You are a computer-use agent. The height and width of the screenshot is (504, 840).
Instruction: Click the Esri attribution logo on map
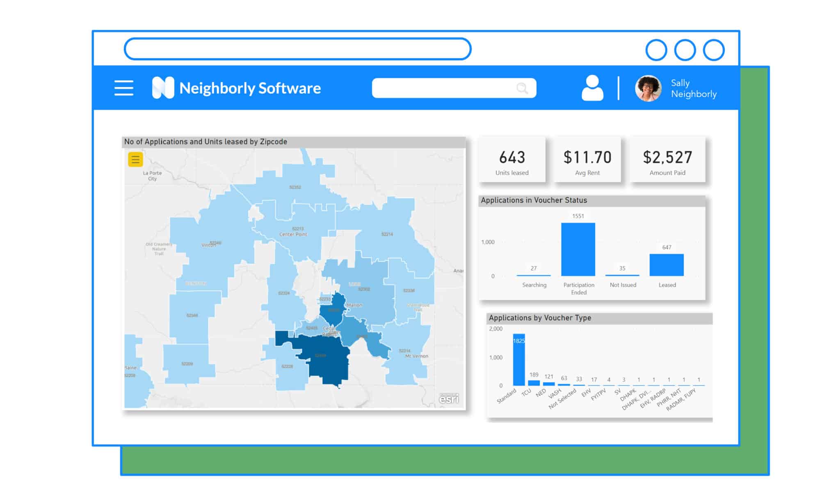(449, 398)
